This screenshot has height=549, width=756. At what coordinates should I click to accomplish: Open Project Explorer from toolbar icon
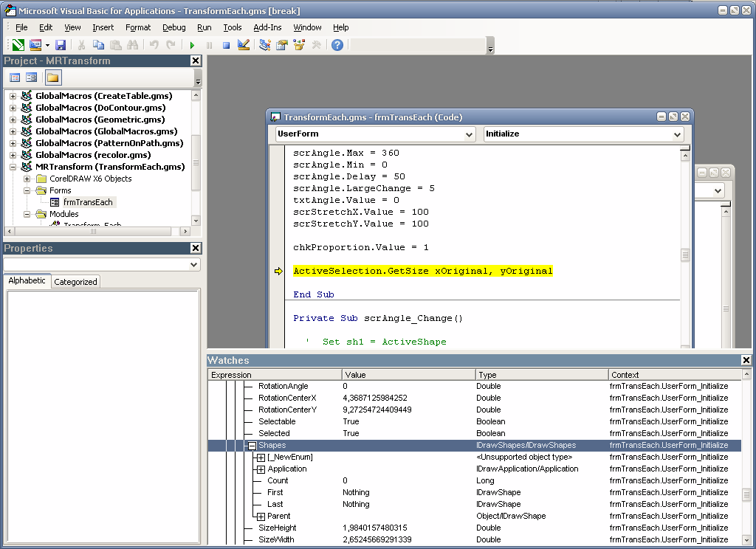265,45
